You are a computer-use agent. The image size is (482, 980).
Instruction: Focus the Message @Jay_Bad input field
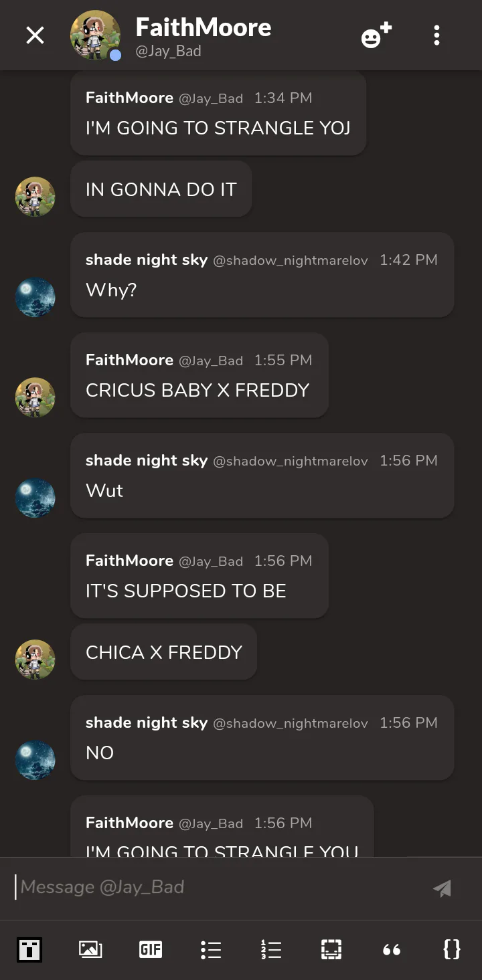click(x=214, y=887)
